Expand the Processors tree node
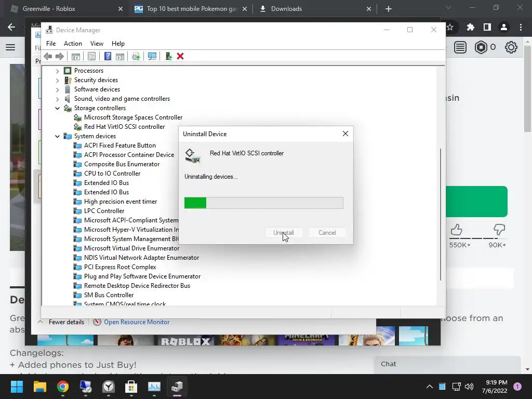 point(57,71)
